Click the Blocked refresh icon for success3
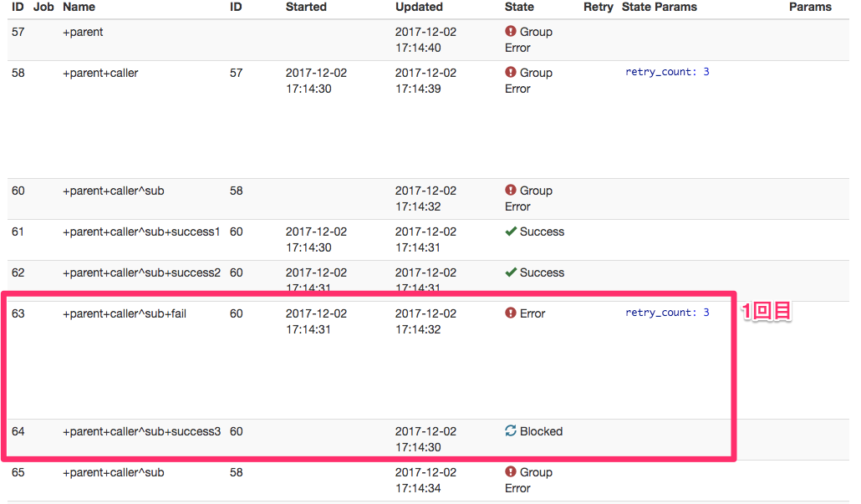The image size is (861, 504). coord(511,431)
